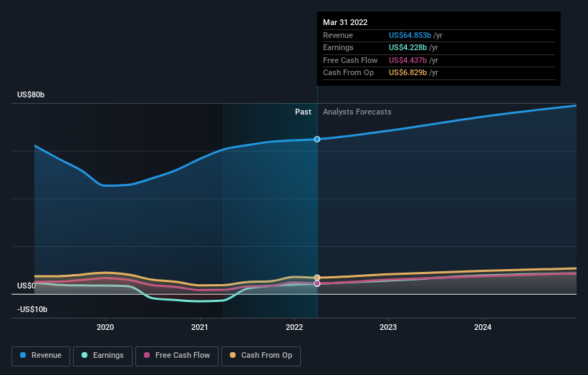Toggle the Revenue legend series

[x=41, y=356]
